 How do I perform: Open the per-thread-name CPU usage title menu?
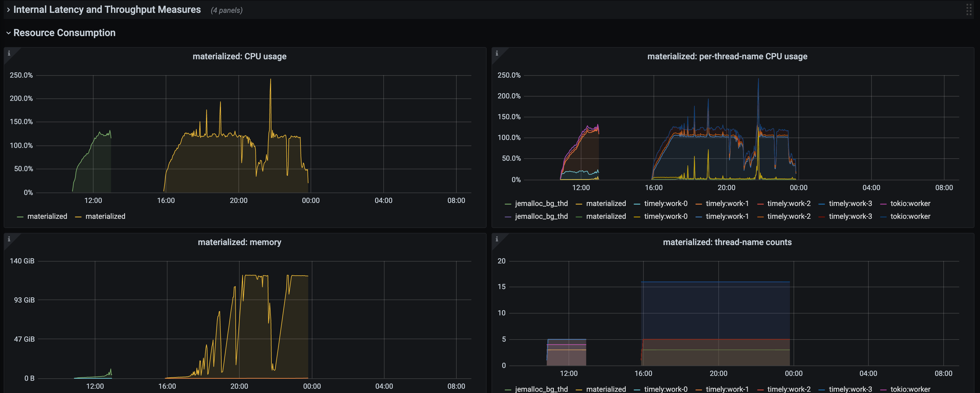click(x=727, y=56)
